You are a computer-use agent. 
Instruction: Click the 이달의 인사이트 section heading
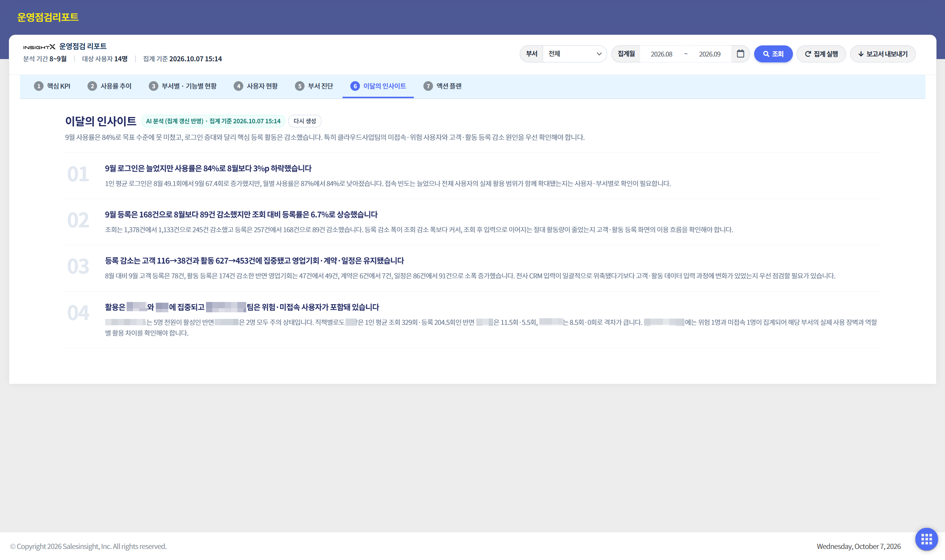(x=100, y=121)
